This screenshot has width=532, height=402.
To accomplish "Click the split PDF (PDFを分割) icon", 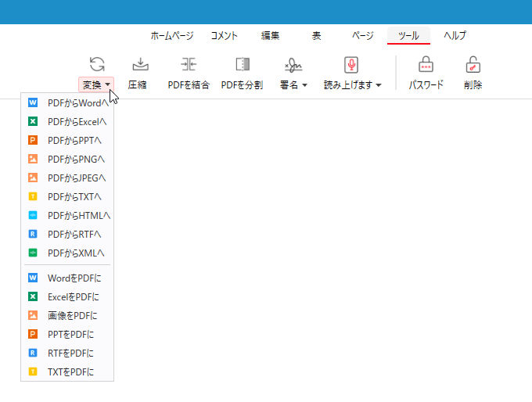I will click(x=243, y=64).
